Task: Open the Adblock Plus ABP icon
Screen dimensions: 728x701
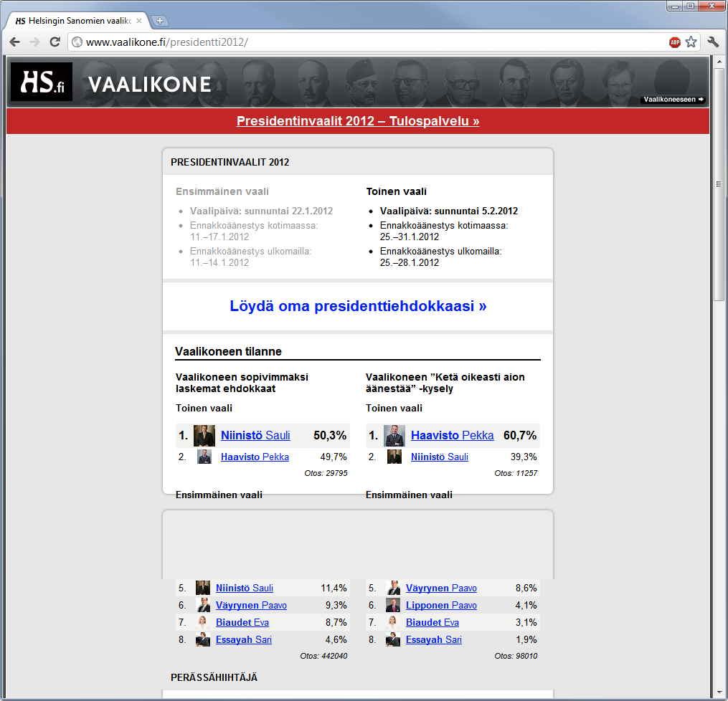Action: point(675,42)
